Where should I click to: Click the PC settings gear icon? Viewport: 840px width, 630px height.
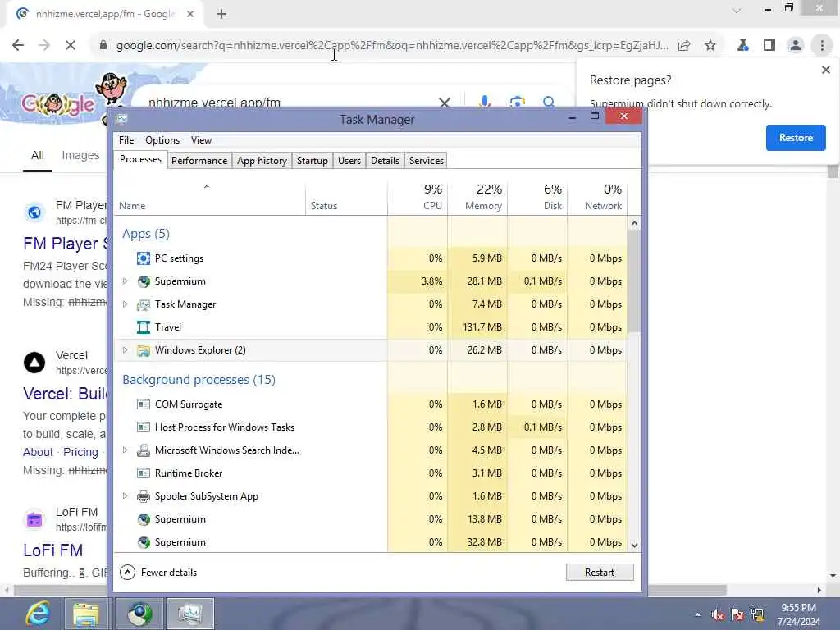click(x=143, y=258)
